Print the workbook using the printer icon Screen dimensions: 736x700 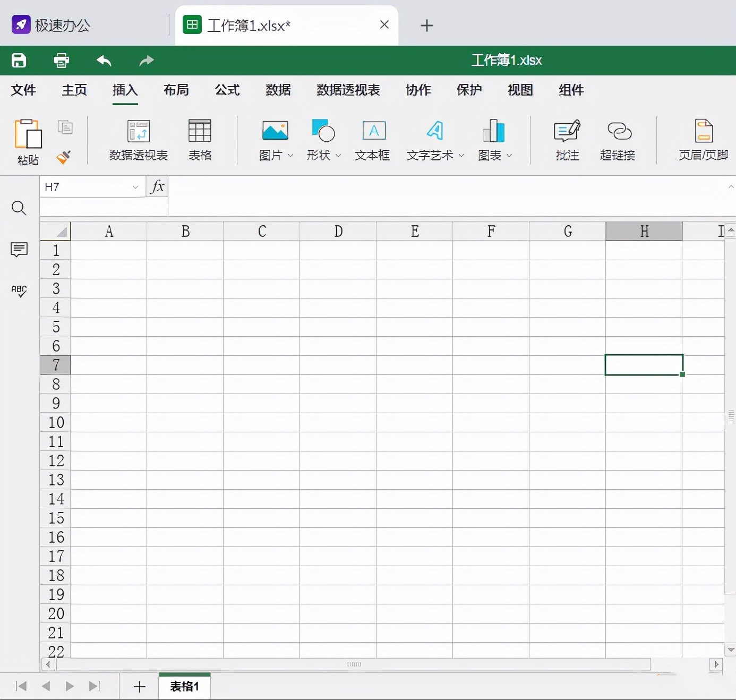pos(62,61)
